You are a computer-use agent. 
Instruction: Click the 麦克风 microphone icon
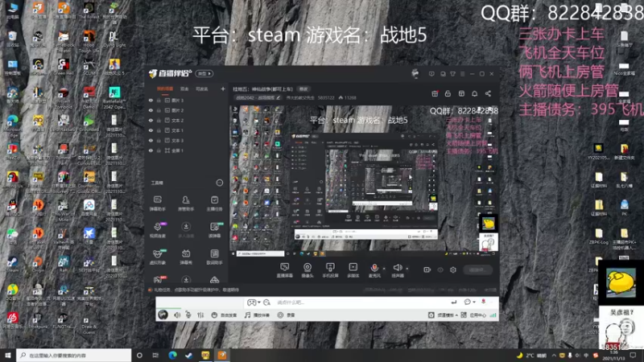374,268
